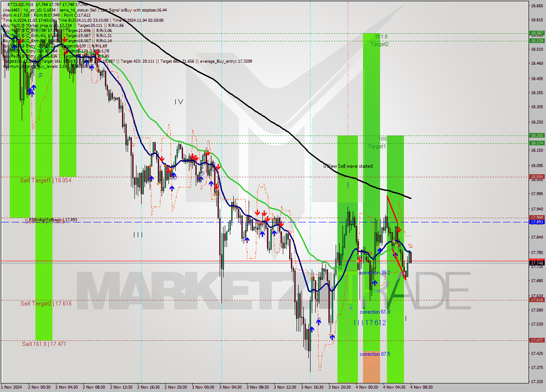Click the red 17.616 price tag
This screenshot has width=546, height=392.
537,300
